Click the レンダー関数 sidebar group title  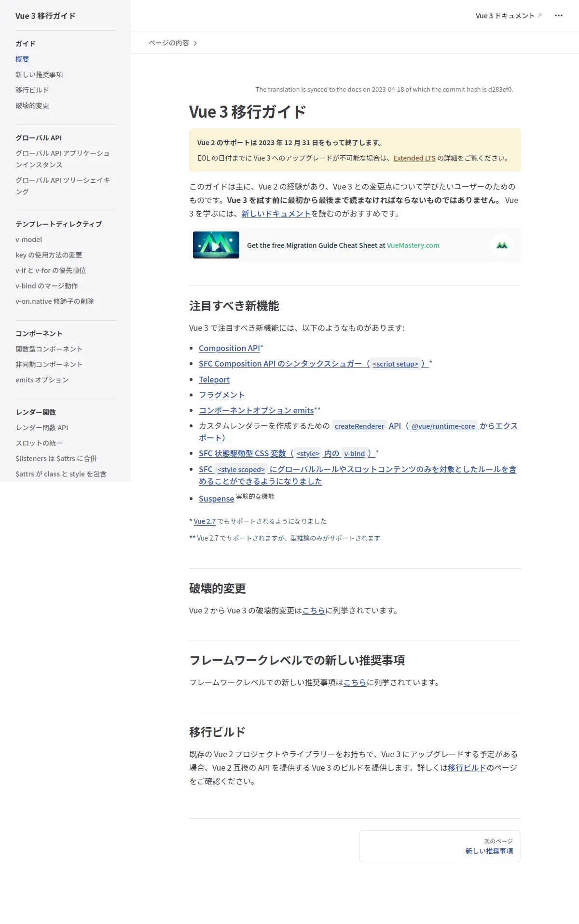(x=36, y=412)
